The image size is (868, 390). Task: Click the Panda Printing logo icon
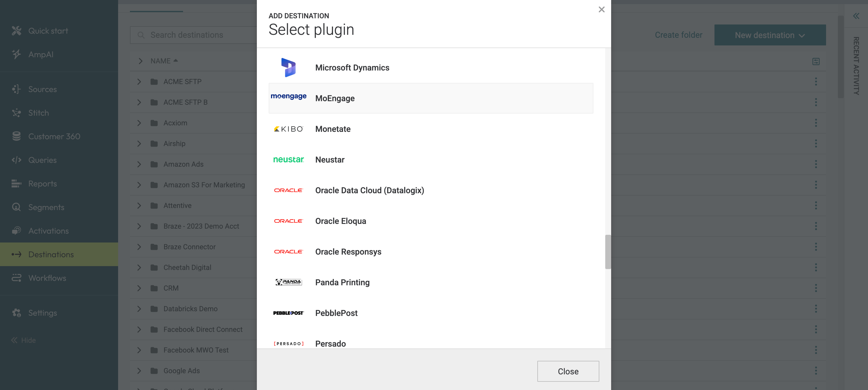[288, 282]
